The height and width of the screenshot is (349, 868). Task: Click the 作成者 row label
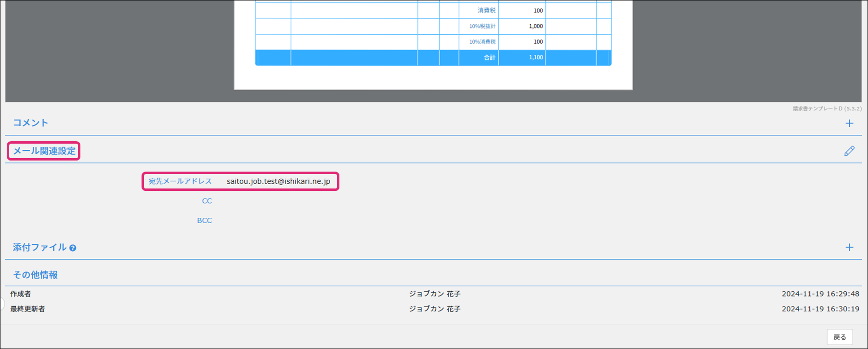tap(21, 294)
